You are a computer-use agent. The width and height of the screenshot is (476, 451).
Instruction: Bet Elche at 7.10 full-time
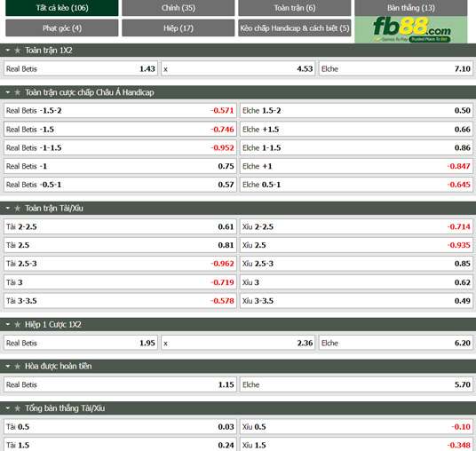point(395,69)
